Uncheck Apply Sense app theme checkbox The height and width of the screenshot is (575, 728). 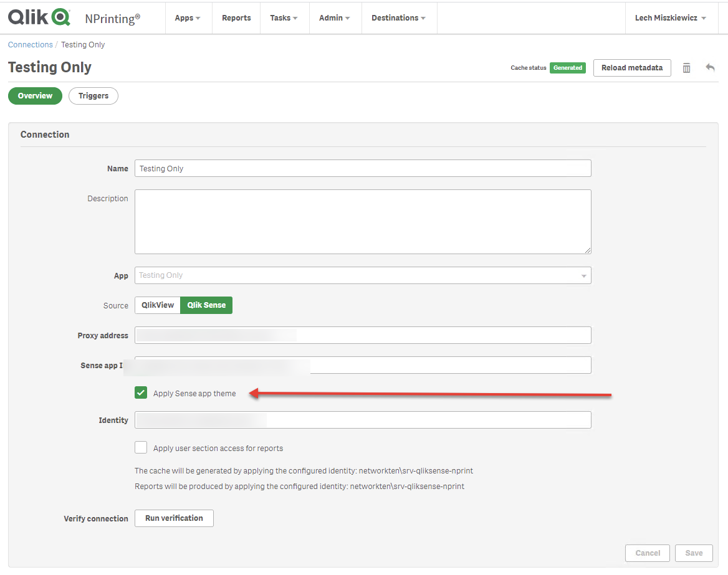click(x=141, y=392)
